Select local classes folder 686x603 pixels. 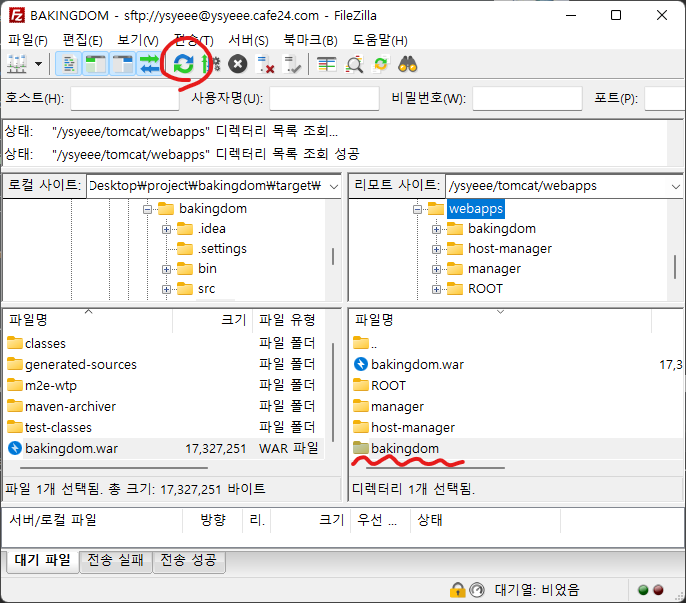pos(45,344)
